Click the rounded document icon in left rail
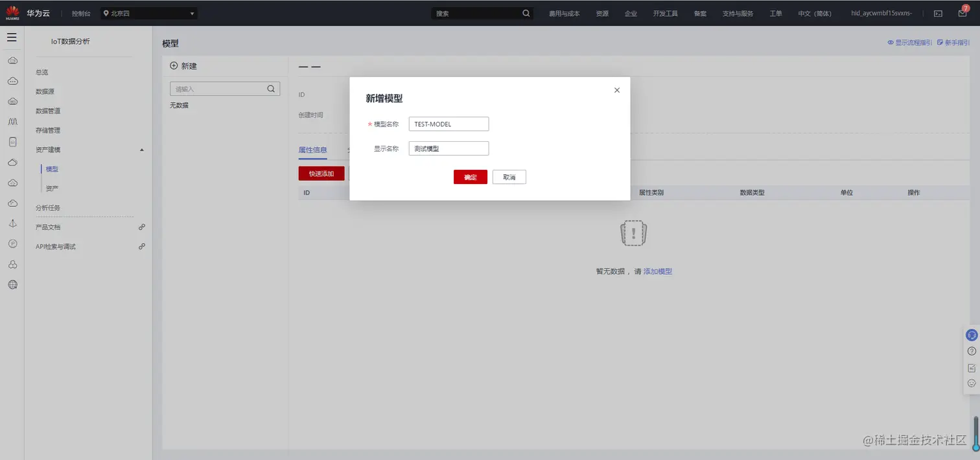The height and width of the screenshot is (460, 980). [12, 142]
